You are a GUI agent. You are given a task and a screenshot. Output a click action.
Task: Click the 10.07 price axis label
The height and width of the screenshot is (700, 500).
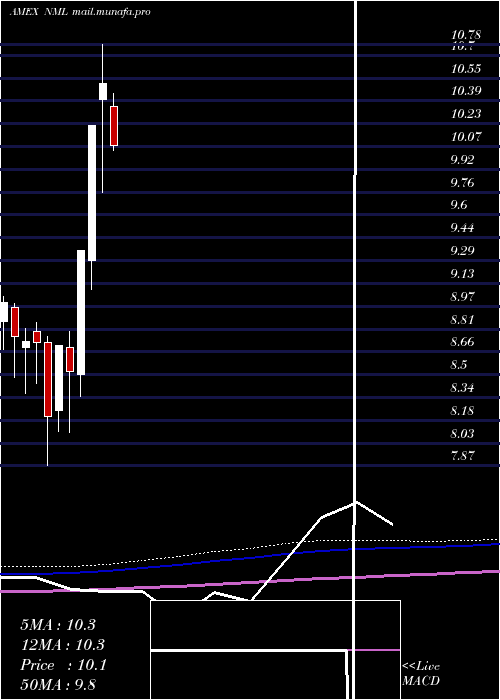pos(466,137)
